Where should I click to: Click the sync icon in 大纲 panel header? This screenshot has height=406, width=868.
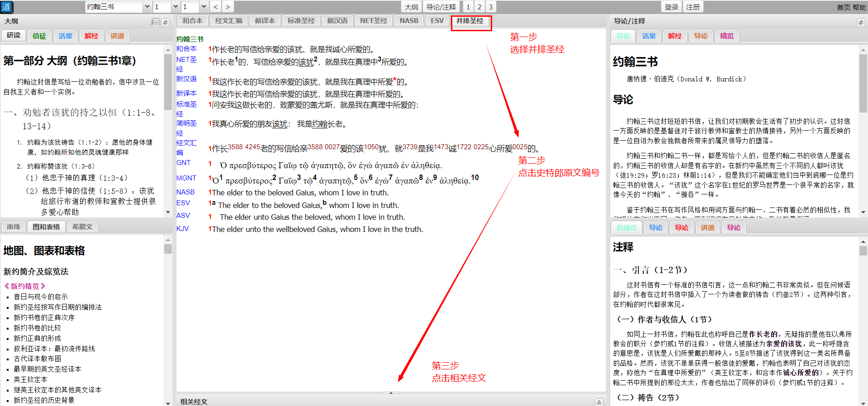point(166,22)
